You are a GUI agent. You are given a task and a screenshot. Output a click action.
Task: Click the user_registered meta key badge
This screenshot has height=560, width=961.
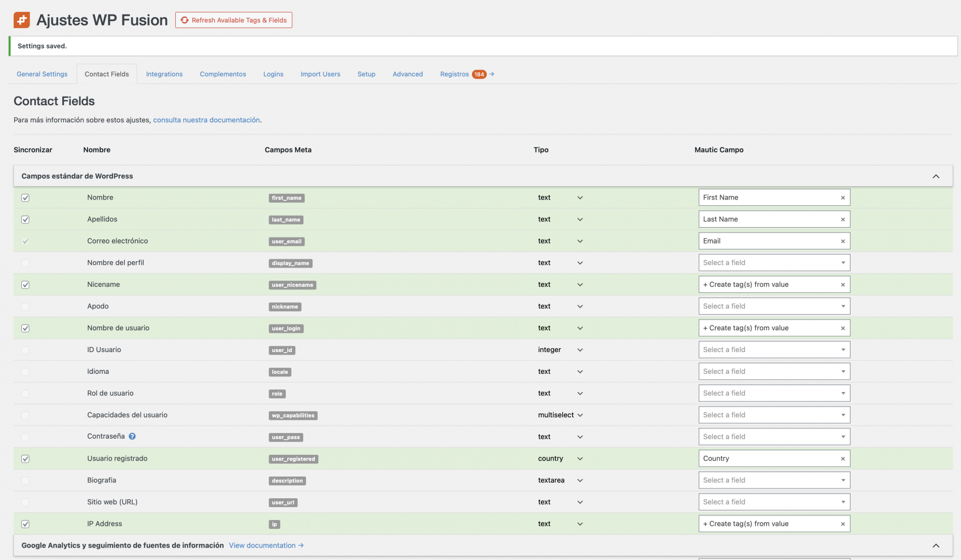[294, 459]
